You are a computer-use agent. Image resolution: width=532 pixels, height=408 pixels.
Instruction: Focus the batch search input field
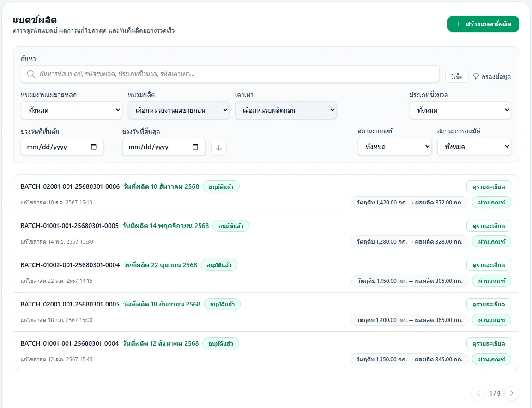pos(230,74)
